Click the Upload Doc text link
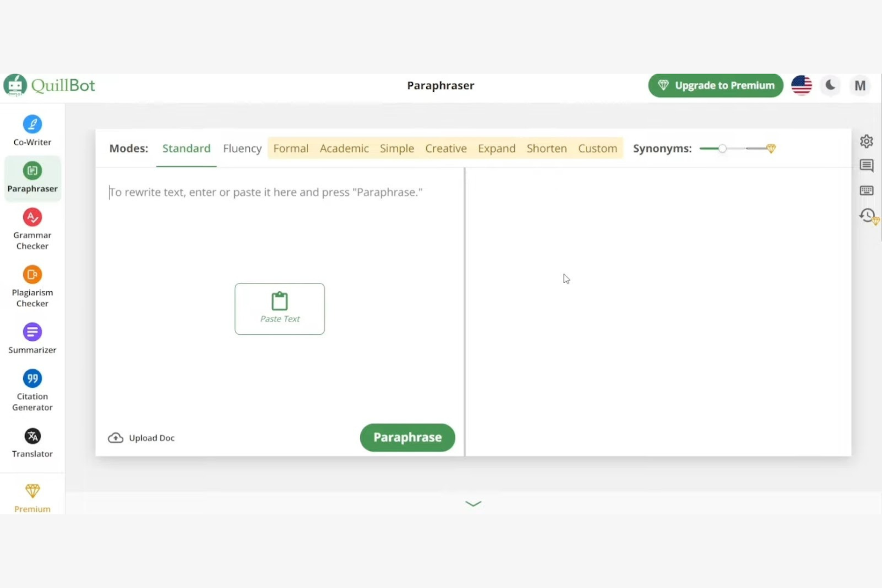This screenshot has width=882, height=588. [x=151, y=438]
